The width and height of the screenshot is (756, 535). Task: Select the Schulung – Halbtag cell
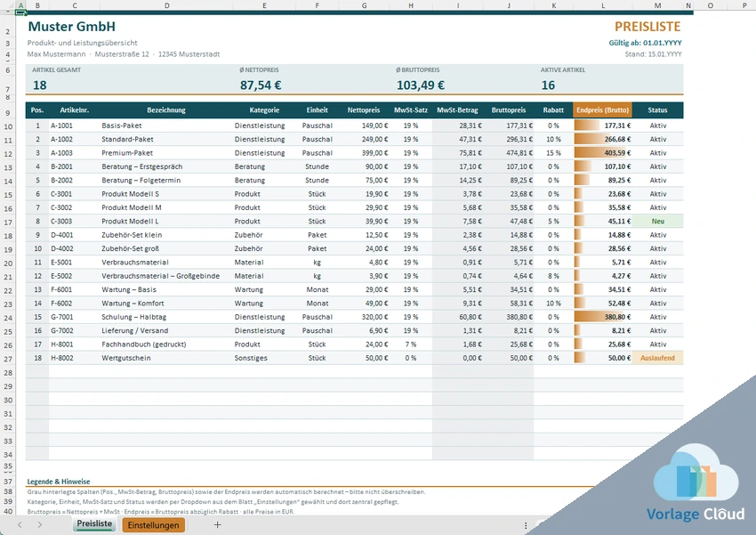pos(166,317)
